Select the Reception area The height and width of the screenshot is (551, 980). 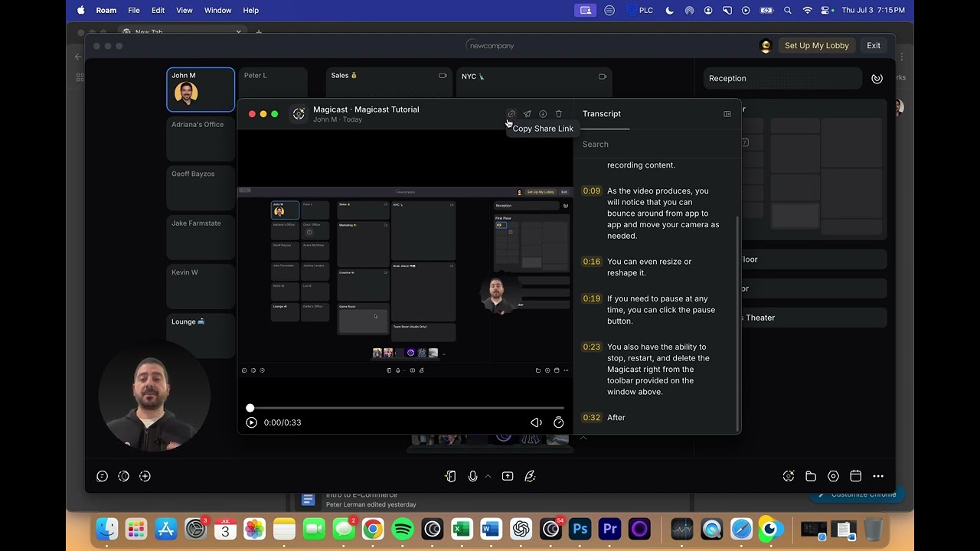(782, 78)
